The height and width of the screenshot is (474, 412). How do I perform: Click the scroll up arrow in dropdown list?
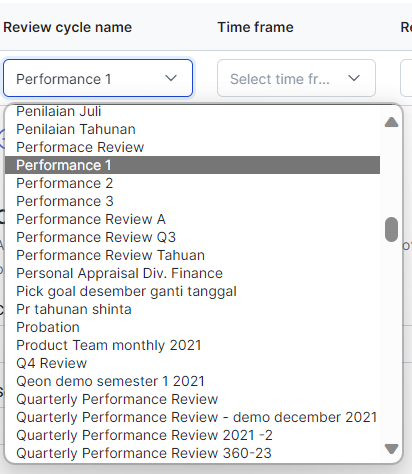[x=391, y=122]
